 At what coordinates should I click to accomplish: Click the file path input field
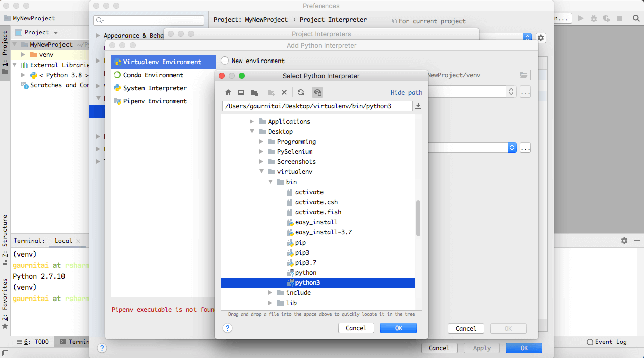317,106
